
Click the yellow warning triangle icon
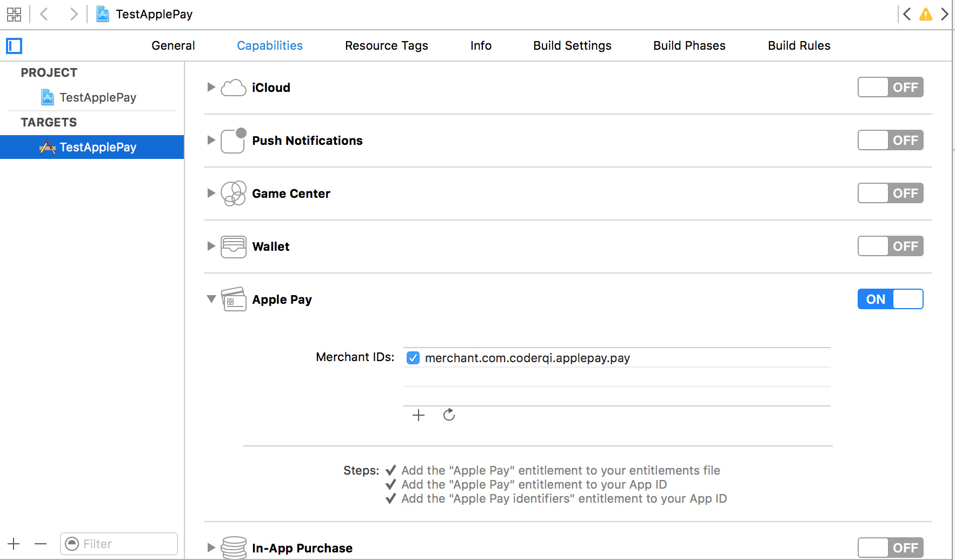tap(926, 14)
